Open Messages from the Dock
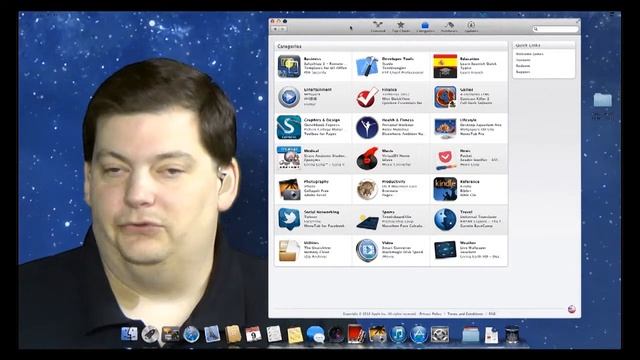Image resolution: width=640 pixels, height=360 pixels. click(315, 334)
